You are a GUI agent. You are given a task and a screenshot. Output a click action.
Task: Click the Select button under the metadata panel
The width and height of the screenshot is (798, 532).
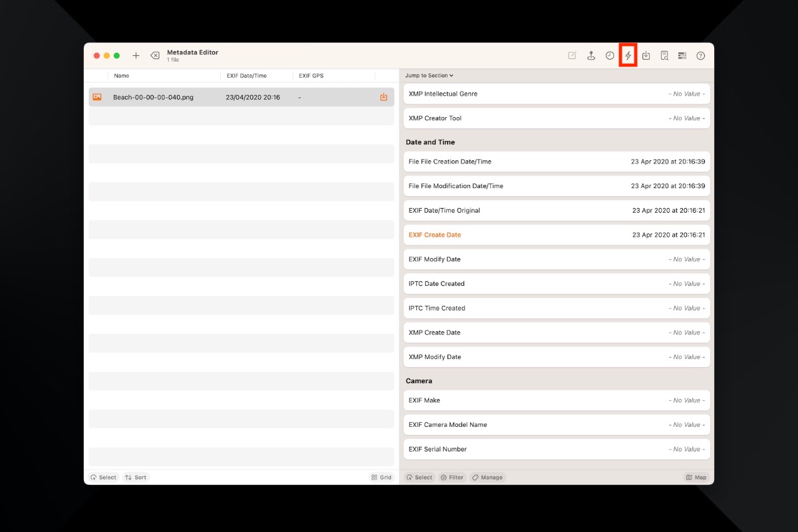click(x=420, y=477)
